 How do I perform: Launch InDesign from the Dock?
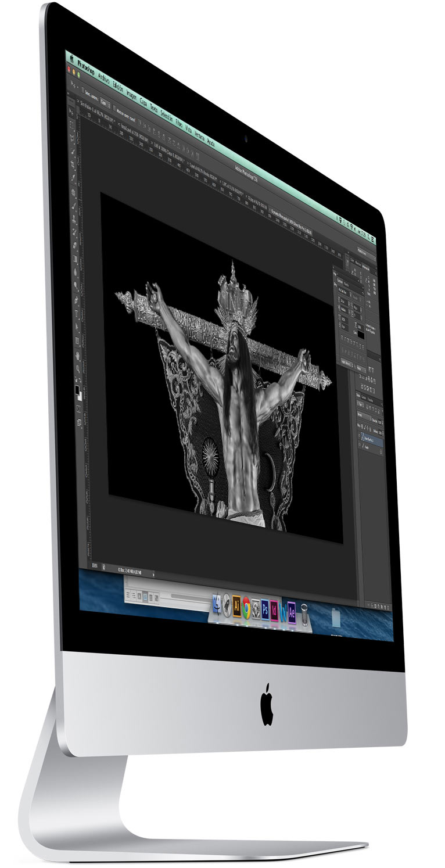[x=274, y=611]
